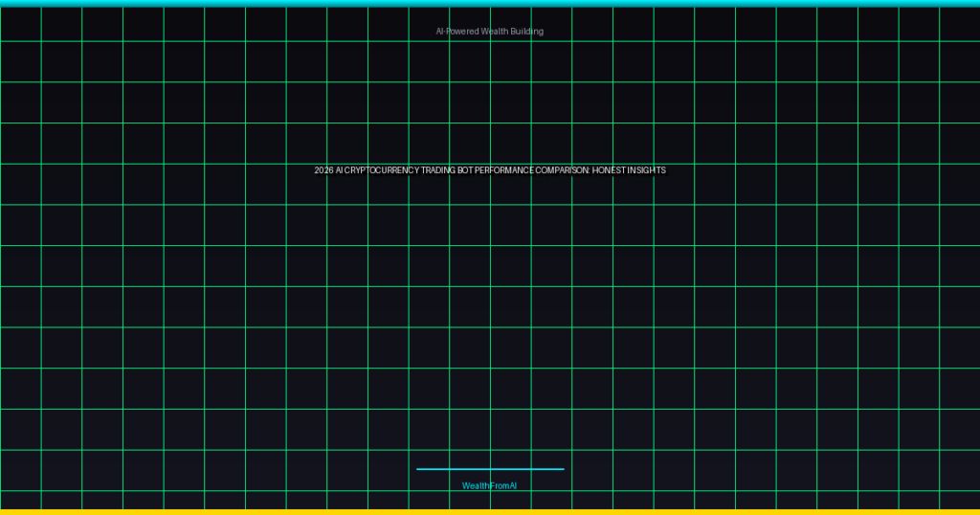Click the "Wealth" part of WealthFromAI
Screen dimensions: 980x515
(x=475, y=486)
